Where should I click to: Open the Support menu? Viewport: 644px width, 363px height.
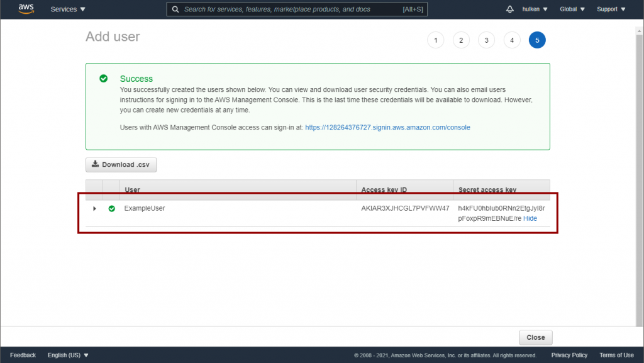click(x=611, y=9)
